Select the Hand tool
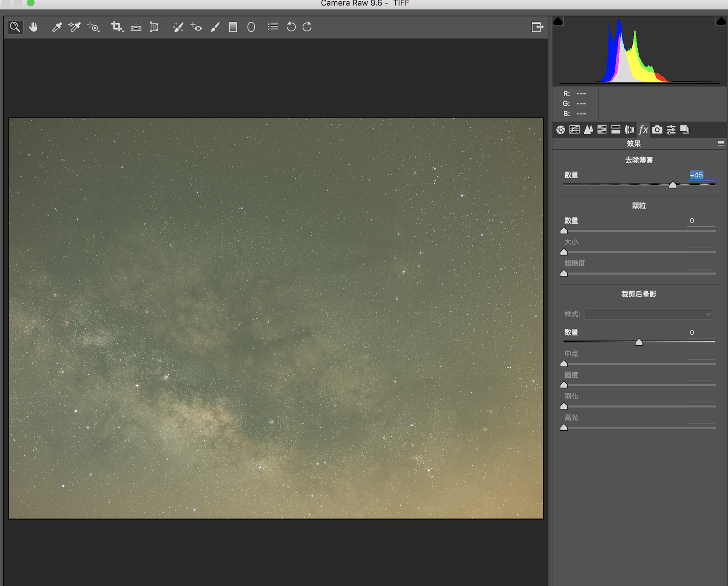The width and height of the screenshot is (728, 586). coord(33,27)
